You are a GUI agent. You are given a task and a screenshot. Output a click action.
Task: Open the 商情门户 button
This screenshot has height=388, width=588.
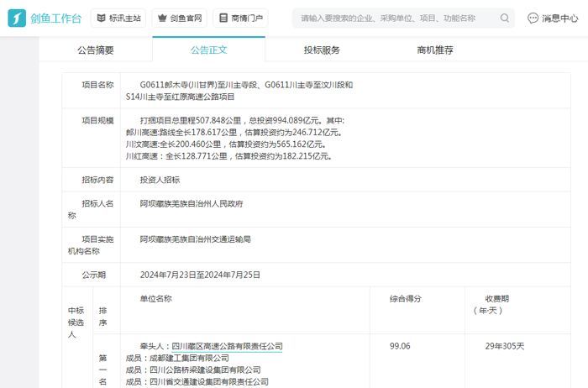(x=240, y=18)
